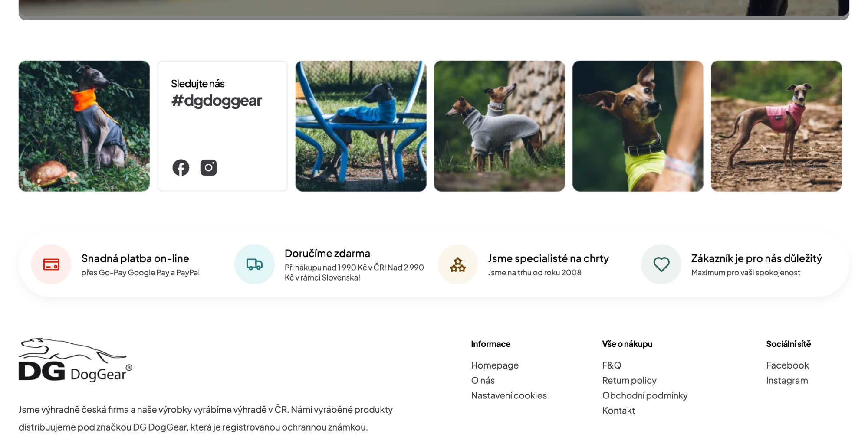Click the three stars specialist icon

point(458,264)
